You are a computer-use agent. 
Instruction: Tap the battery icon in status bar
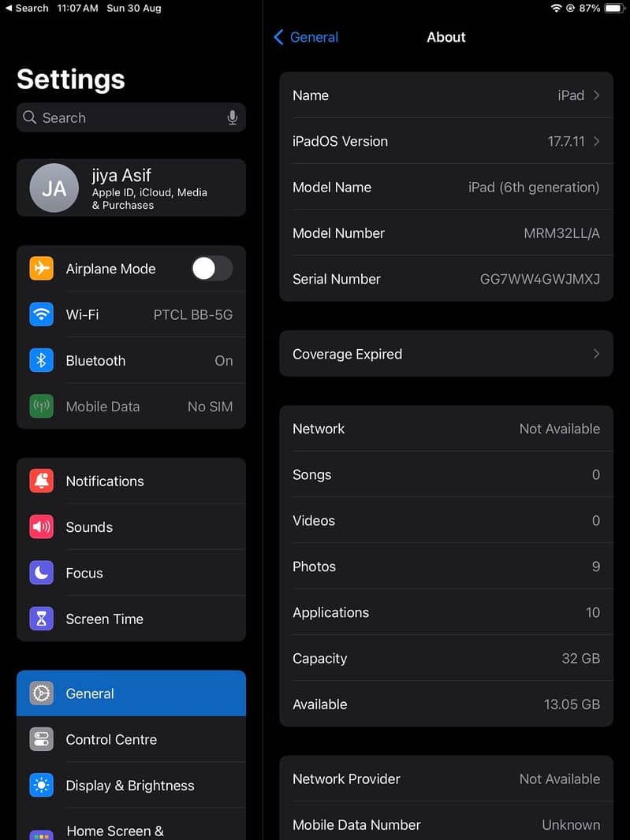tap(613, 8)
